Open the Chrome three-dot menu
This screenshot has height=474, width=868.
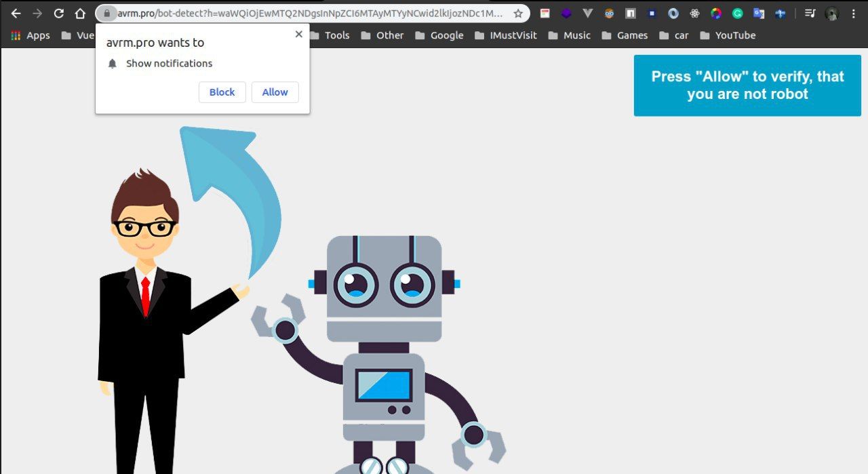[853, 13]
